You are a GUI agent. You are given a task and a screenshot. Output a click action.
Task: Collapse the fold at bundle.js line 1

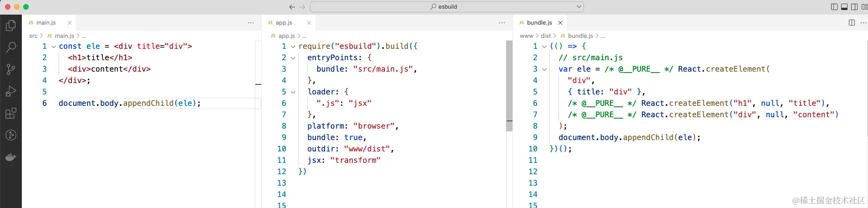pos(544,47)
